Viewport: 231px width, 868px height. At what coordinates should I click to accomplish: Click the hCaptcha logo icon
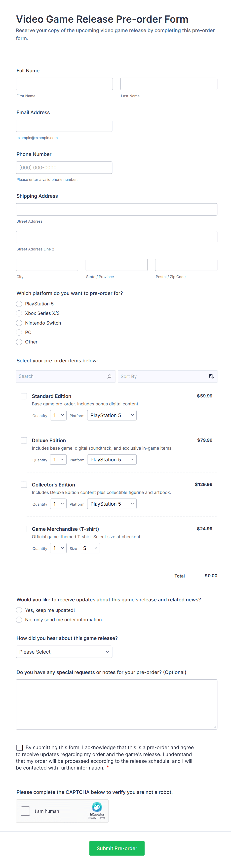tap(97, 807)
